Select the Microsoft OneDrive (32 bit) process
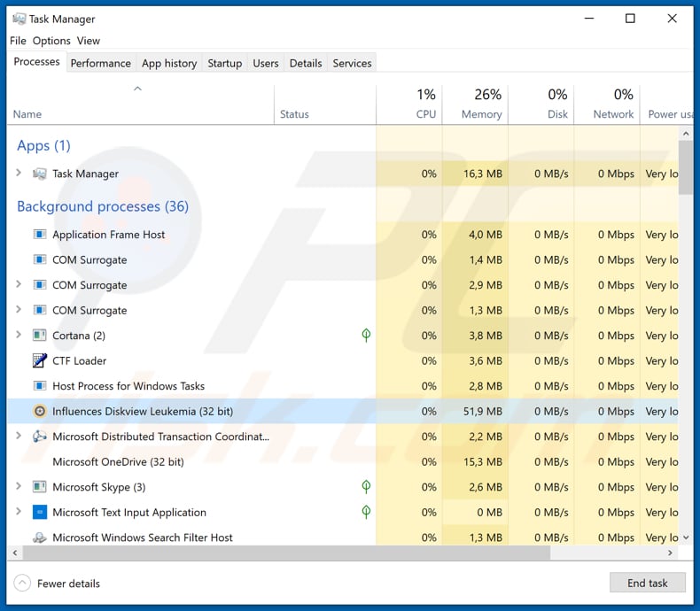700x611 pixels. (343, 461)
